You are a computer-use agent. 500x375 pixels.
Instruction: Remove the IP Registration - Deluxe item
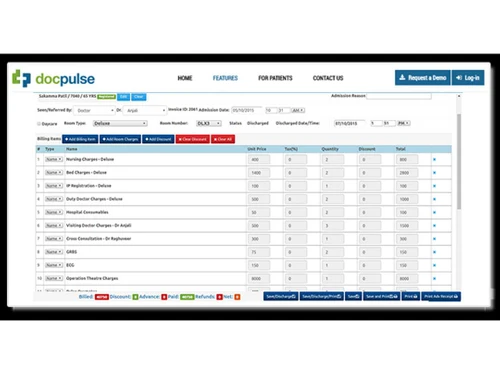(x=434, y=186)
